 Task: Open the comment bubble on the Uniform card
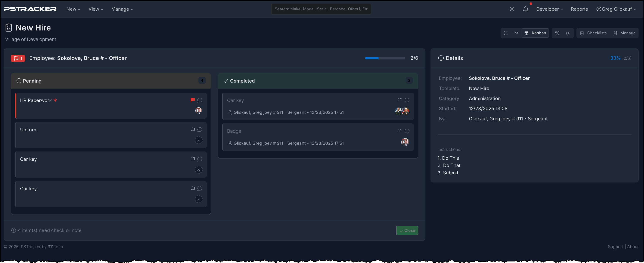(x=199, y=130)
